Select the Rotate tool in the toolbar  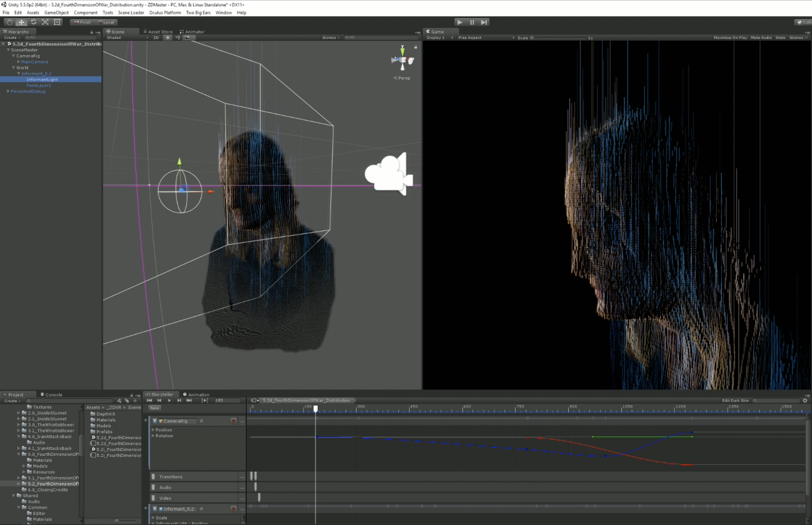click(33, 22)
